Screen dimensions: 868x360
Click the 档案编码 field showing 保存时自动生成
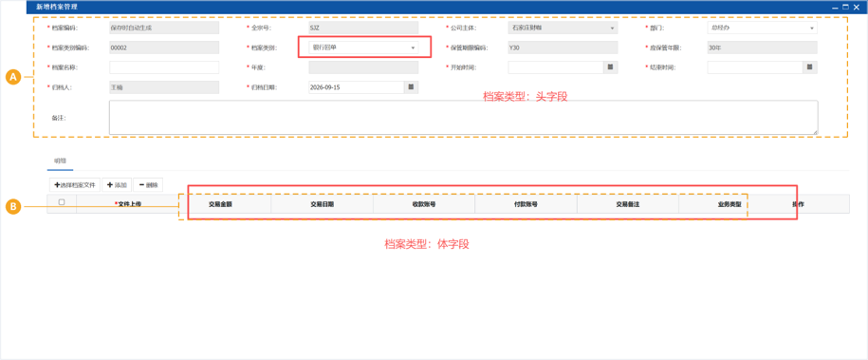[x=164, y=28]
